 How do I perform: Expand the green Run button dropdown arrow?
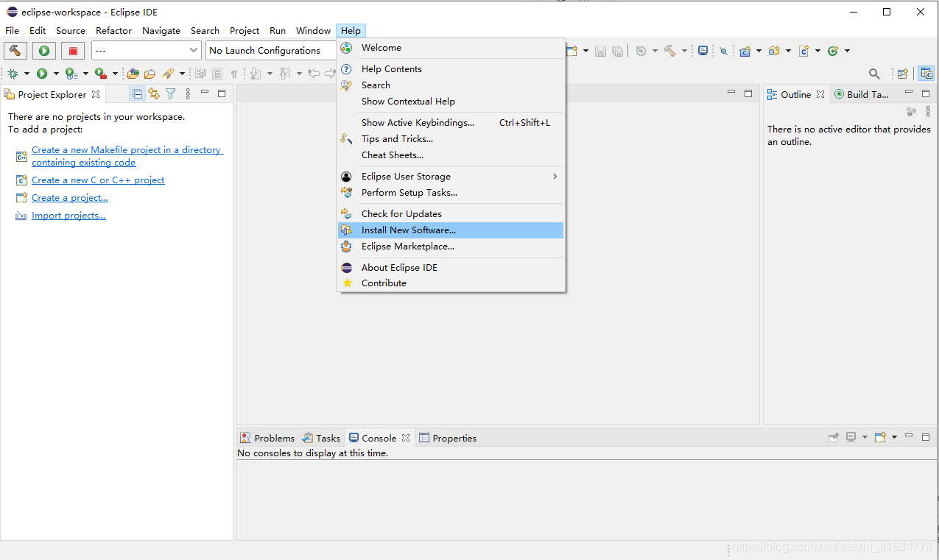56,74
